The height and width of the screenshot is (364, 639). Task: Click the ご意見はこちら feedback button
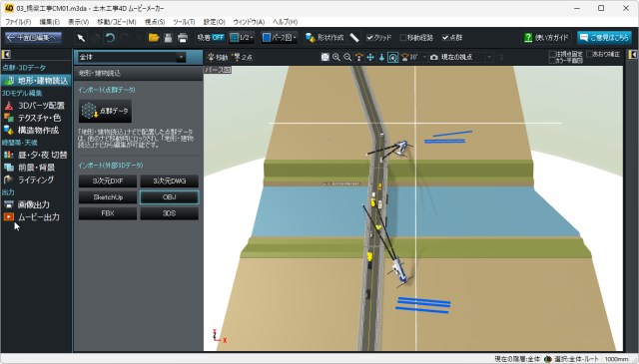click(x=604, y=38)
